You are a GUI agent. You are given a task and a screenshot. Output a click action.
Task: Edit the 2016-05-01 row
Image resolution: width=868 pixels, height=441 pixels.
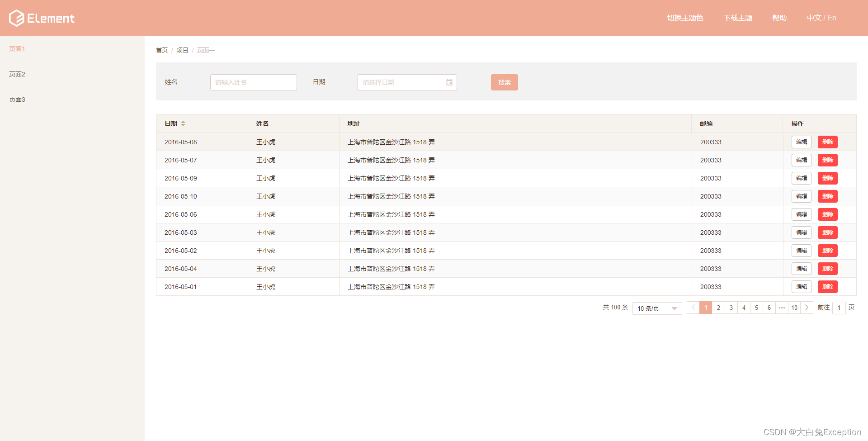pyautogui.click(x=802, y=287)
